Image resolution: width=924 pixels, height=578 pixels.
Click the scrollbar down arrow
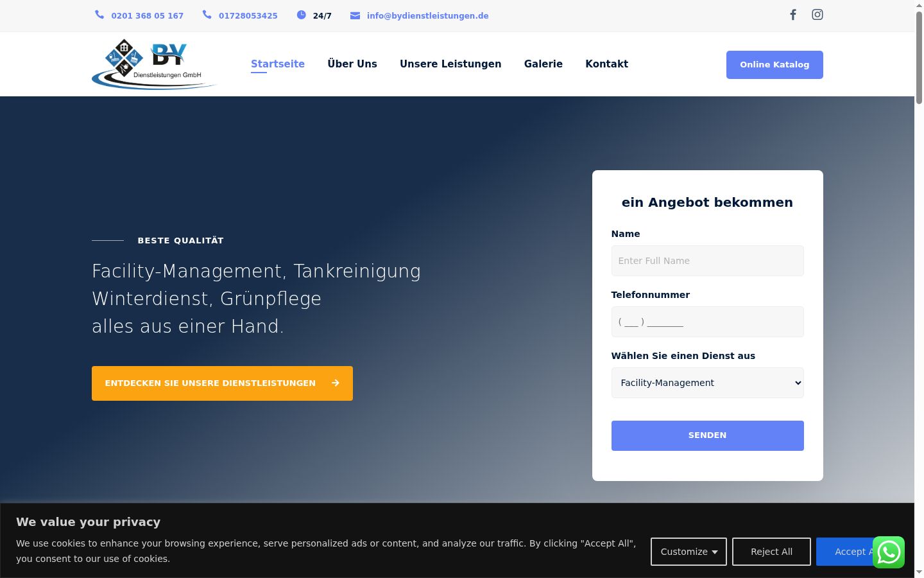tap(919, 572)
